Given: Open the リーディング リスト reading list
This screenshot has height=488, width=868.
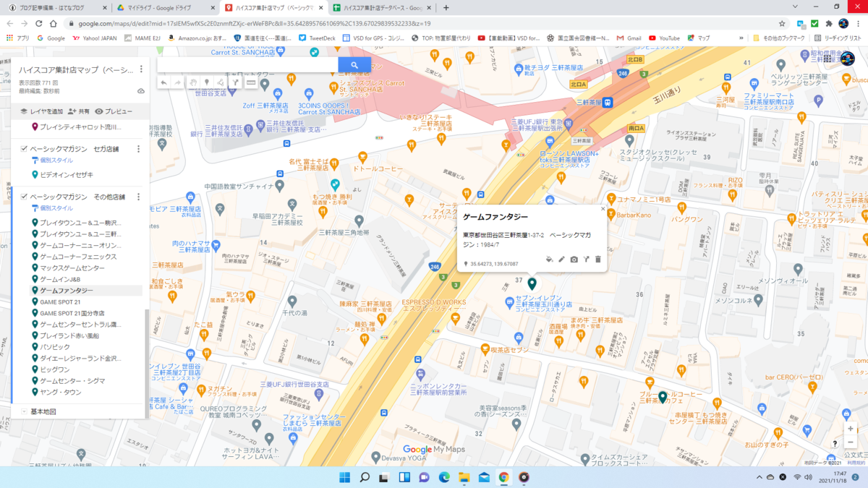Looking at the screenshot, I should tap(838, 38).
